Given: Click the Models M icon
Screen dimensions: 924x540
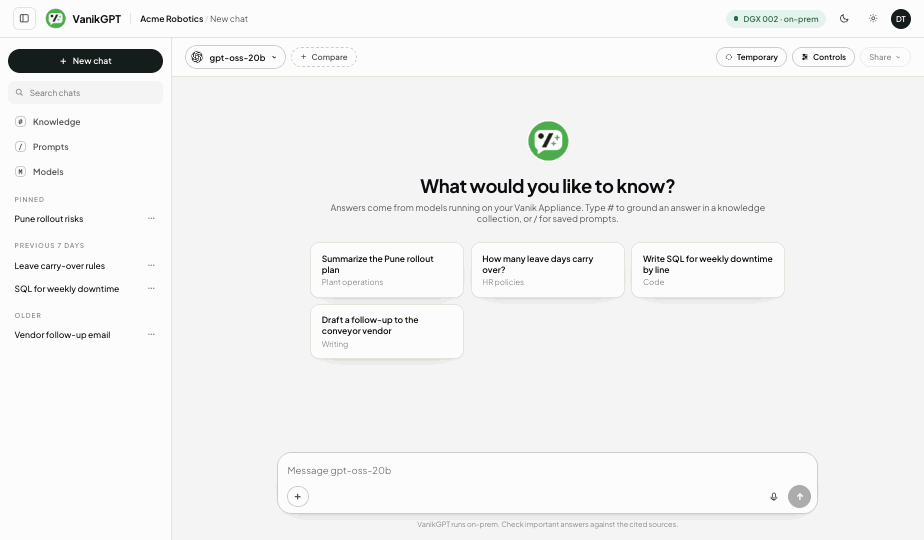Looking at the screenshot, I should click(x=21, y=172).
